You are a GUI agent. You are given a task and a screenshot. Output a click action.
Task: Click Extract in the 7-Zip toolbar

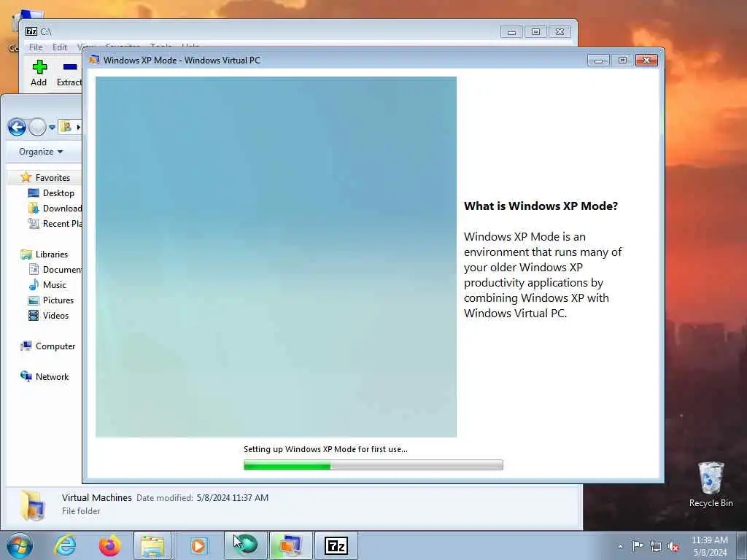point(69,73)
